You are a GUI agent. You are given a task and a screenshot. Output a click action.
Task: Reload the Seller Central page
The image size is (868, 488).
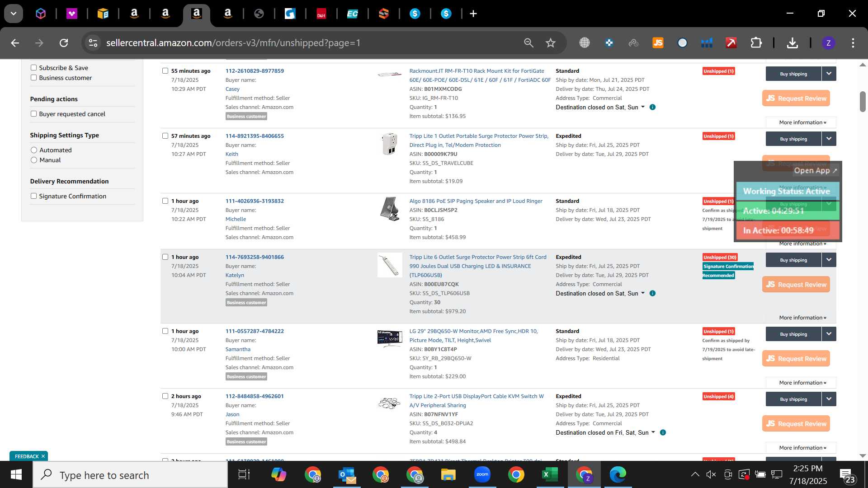pyautogui.click(x=64, y=43)
